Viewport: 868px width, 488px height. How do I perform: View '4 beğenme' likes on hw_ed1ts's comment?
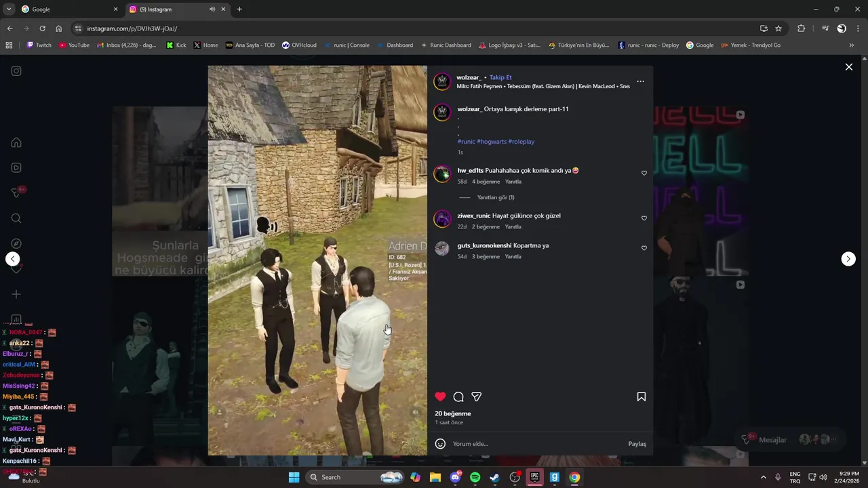(x=486, y=182)
